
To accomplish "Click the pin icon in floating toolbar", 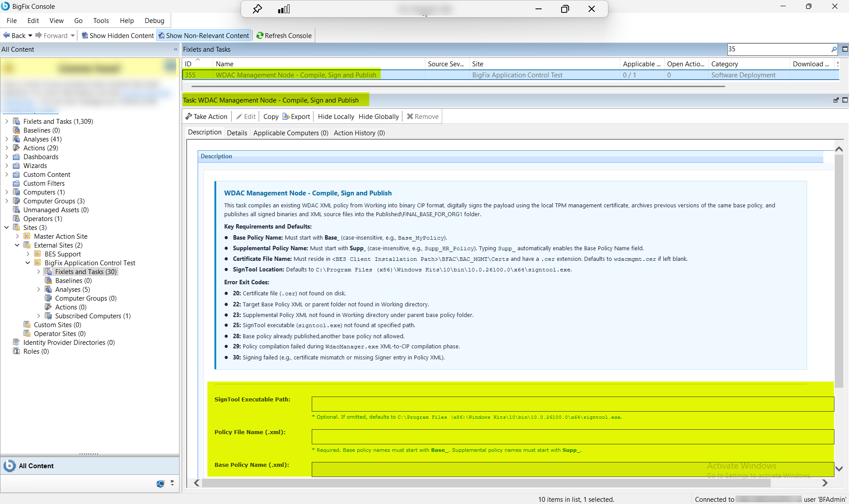I will [x=257, y=9].
